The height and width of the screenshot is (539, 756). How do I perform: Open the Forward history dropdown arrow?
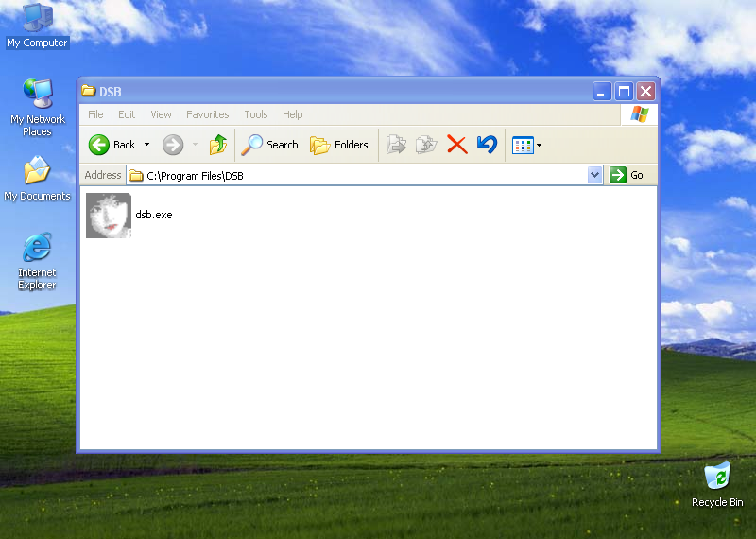196,145
